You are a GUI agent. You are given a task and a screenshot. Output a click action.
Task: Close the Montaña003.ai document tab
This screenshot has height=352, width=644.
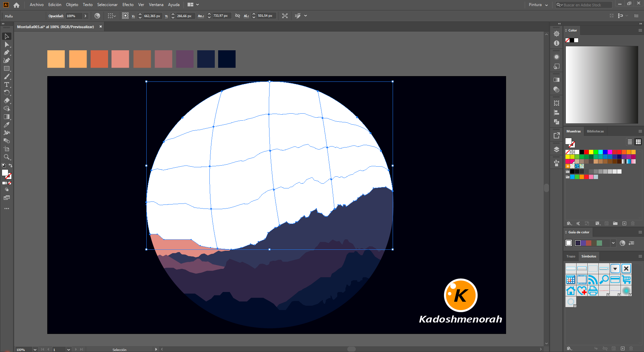pos(100,26)
